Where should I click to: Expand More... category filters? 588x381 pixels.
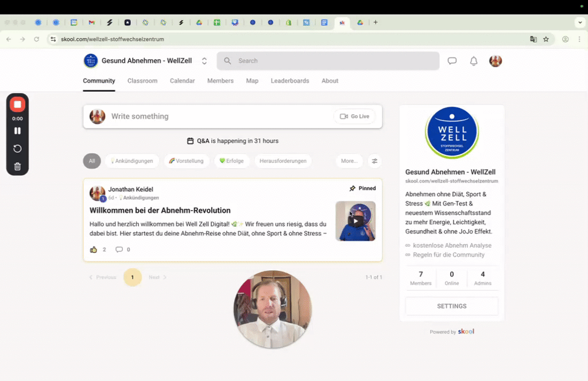349,161
